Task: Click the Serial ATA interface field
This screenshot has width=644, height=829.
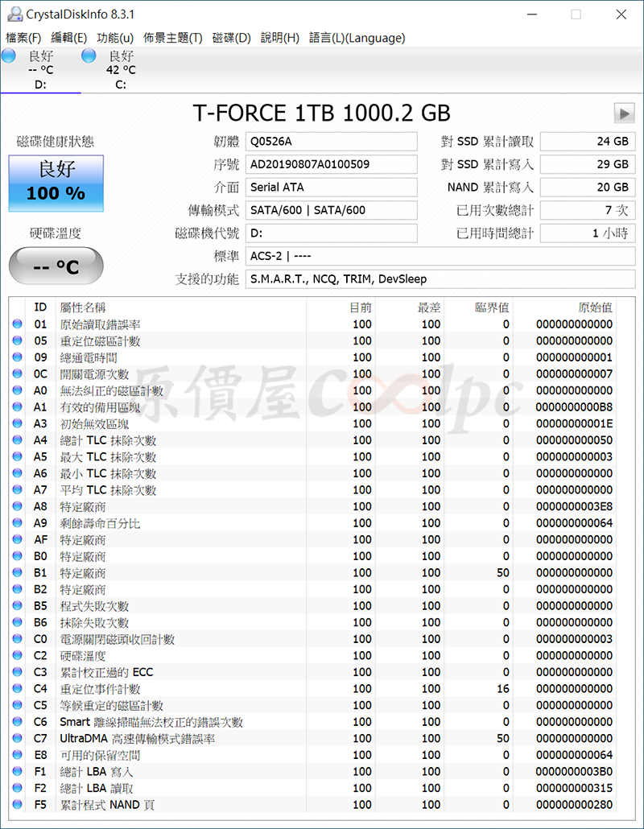Action: click(331, 188)
